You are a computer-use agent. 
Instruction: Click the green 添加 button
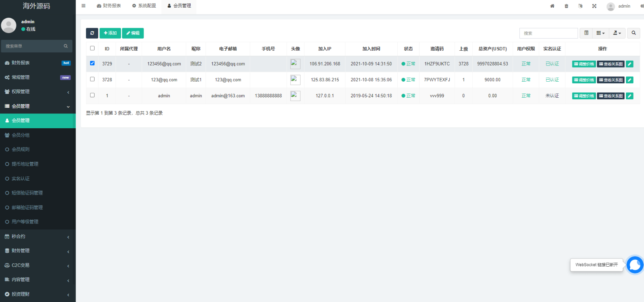coord(110,33)
